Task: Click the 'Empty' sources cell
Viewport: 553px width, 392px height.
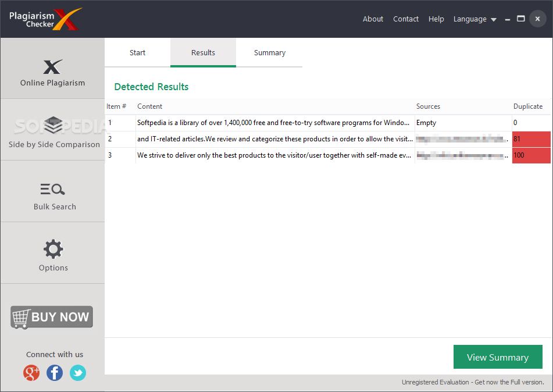Action: tap(463, 123)
